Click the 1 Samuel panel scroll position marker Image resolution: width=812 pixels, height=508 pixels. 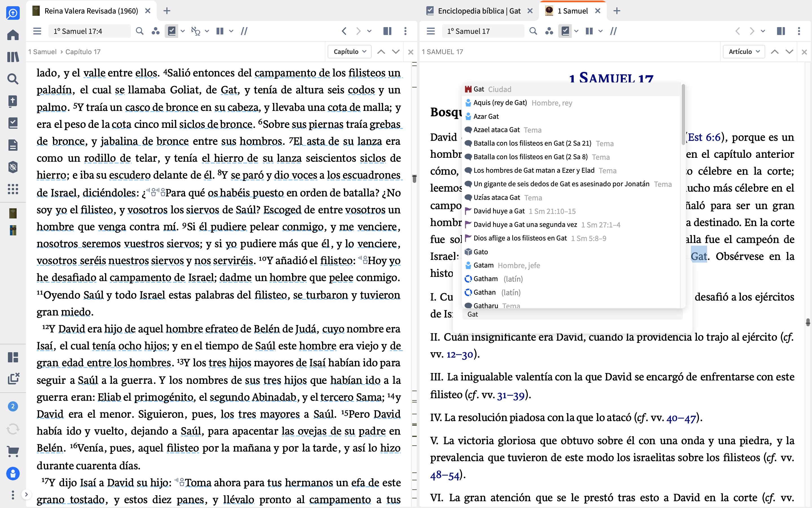pos(808,322)
